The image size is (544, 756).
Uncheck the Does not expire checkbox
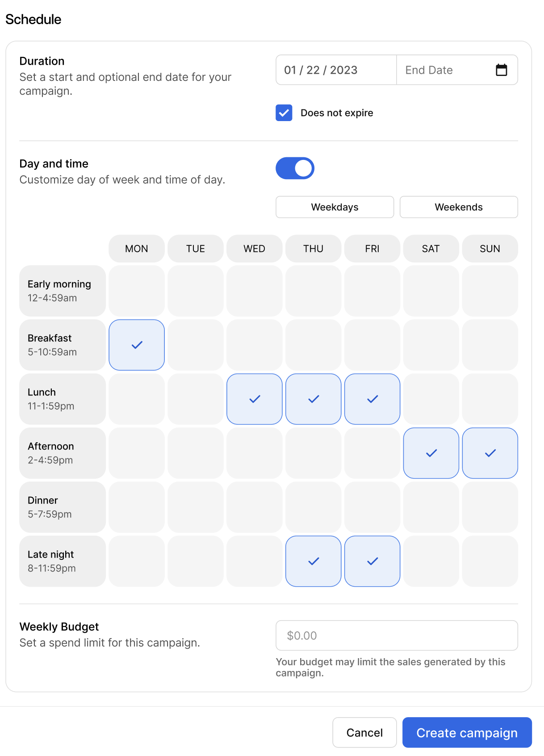point(284,113)
